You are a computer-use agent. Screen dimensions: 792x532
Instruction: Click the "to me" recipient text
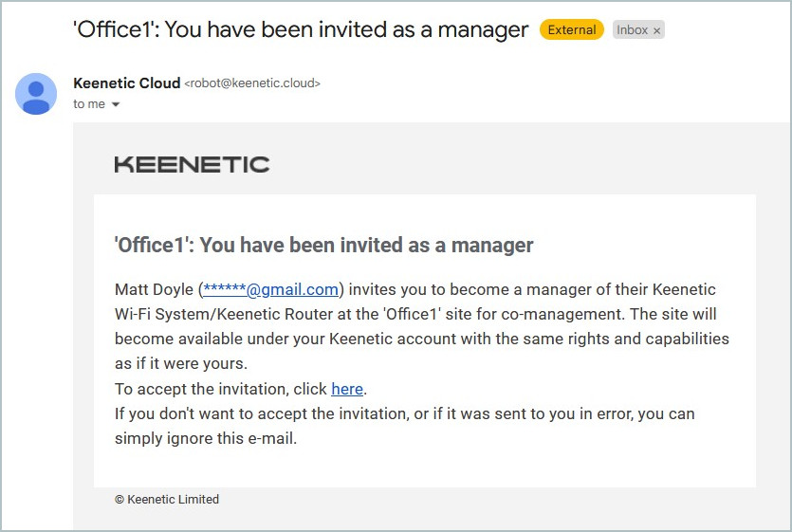[x=89, y=104]
